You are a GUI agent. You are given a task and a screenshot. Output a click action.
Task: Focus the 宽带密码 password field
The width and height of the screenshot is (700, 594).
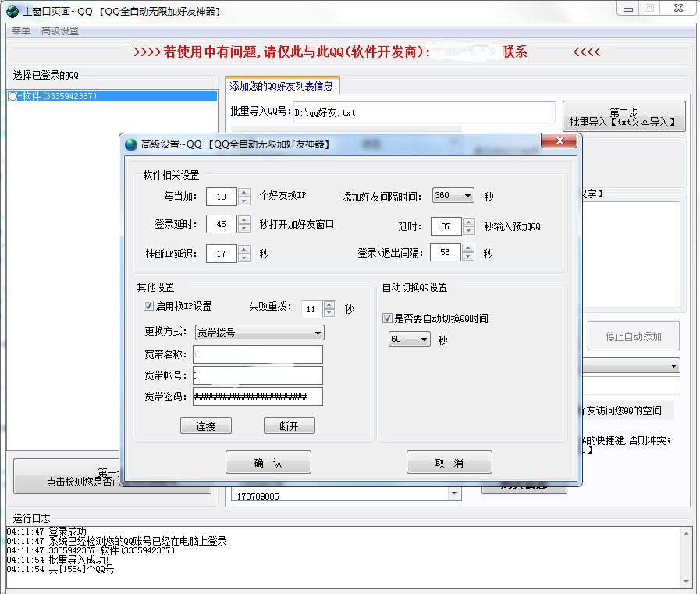[x=258, y=397]
